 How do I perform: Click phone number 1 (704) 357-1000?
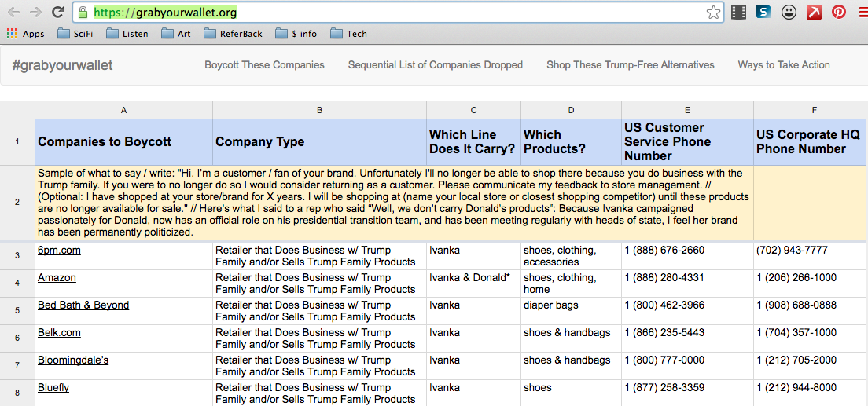[x=796, y=332]
